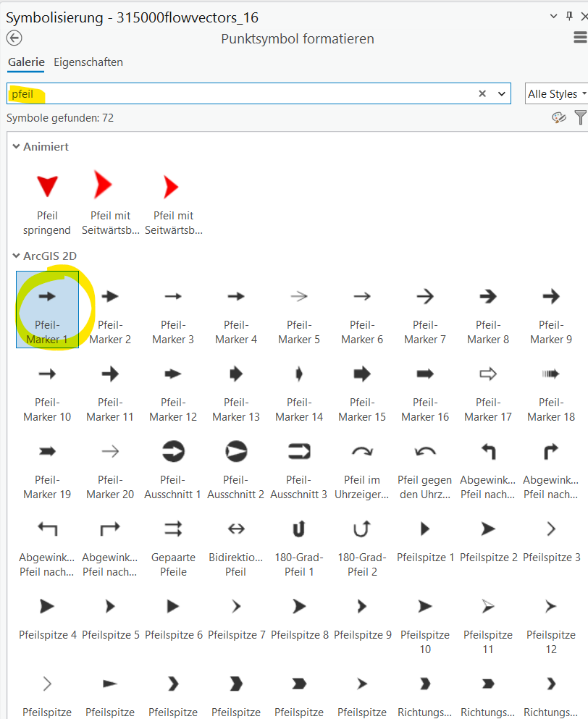Select the Pfeil-Marker 18 symbol
Viewport: 588px width, 719px height.
pyautogui.click(x=551, y=387)
